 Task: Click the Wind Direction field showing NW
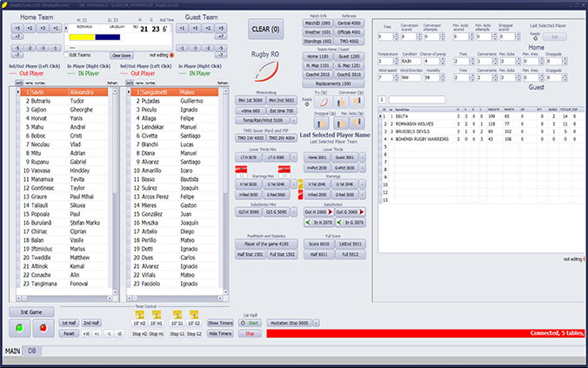(411, 77)
